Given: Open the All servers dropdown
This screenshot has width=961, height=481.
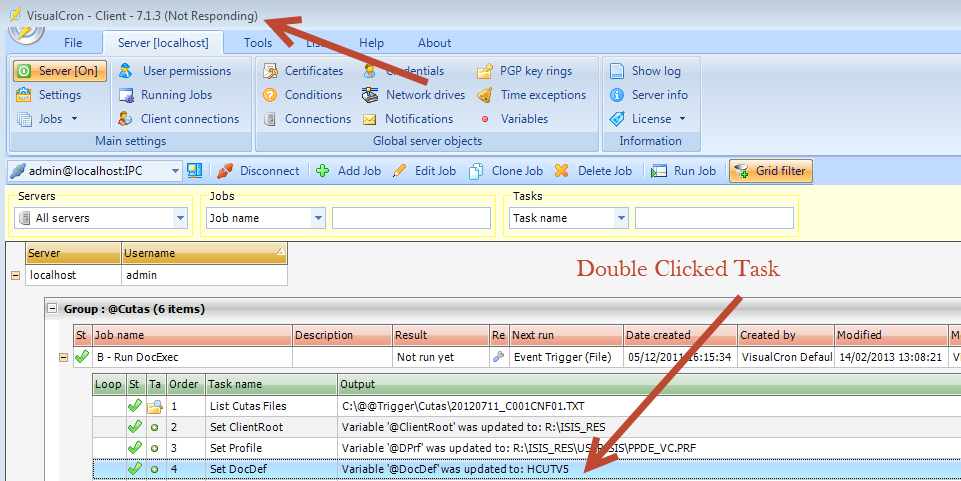Looking at the screenshot, I should tap(180, 218).
